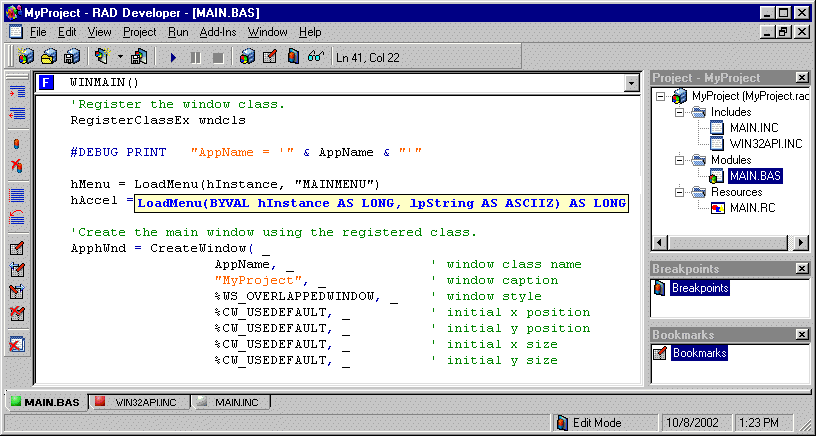This screenshot has width=816, height=436.
Task: Click the Edit Mode status bar indicator
Action: click(604, 422)
